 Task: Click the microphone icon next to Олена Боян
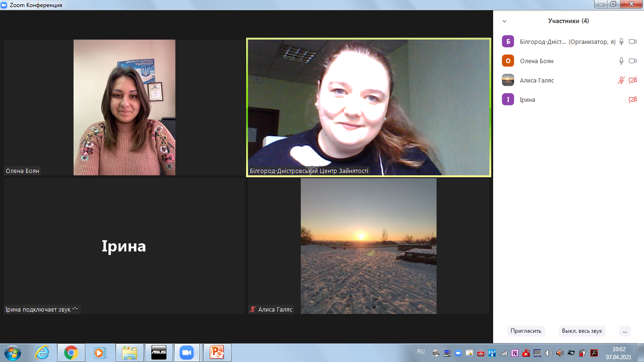tap(621, 61)
